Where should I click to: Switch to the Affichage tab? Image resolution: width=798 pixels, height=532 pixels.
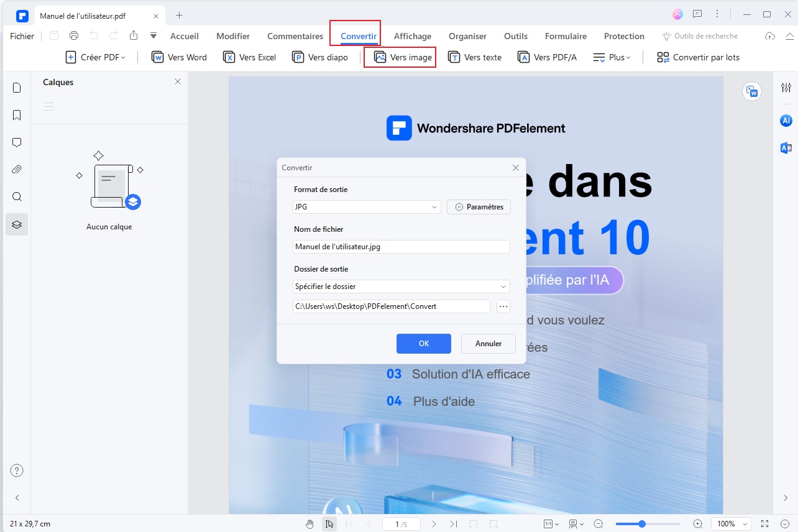(x=413, y=36)
